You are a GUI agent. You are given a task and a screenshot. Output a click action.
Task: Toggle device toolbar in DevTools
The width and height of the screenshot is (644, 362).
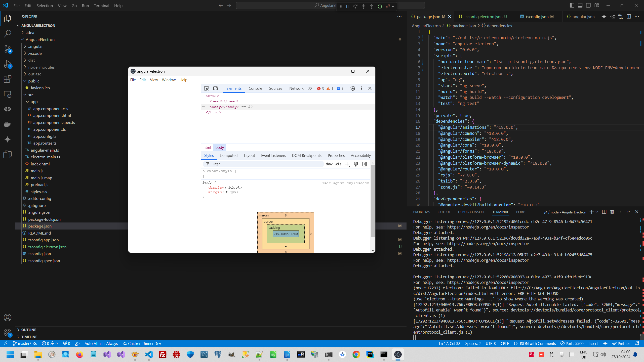(x=215, y=88)
